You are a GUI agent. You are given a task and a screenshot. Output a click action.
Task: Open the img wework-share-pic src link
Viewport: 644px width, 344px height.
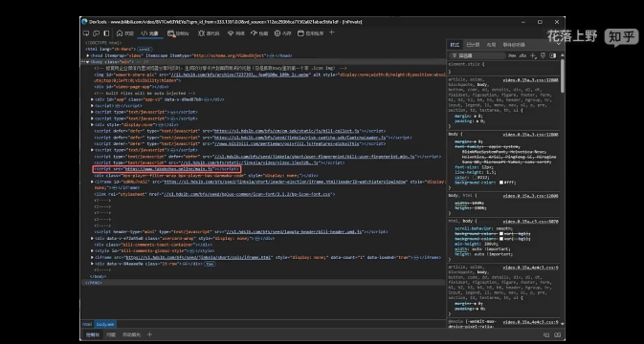coord(240,75)
